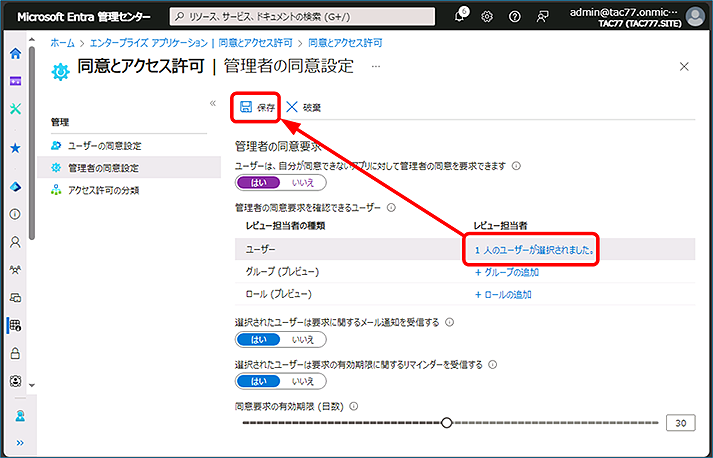
Task: Click the Microsoft Entra 管理センター title
Action: (x=84, y=17)
